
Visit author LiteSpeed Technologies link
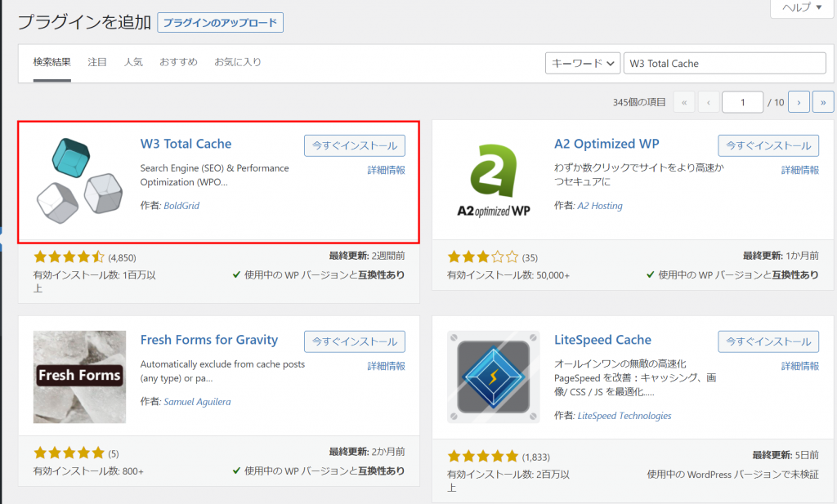coord(624,416)
